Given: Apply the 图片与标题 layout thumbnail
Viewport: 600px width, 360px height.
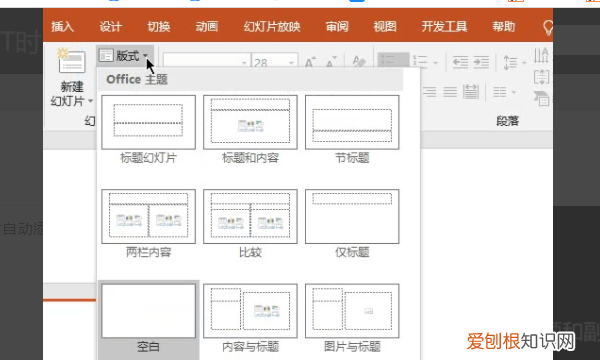Looking at the screenshot, I should click(x=352, y=311).
